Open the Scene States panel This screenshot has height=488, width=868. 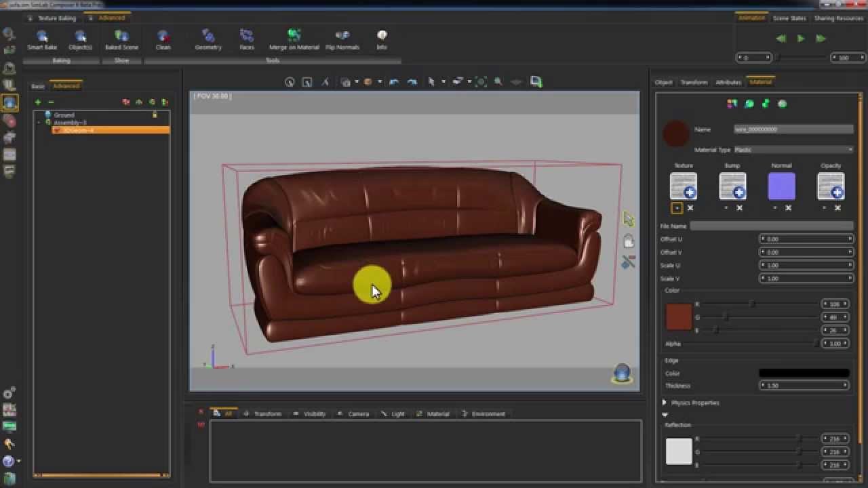789,18
